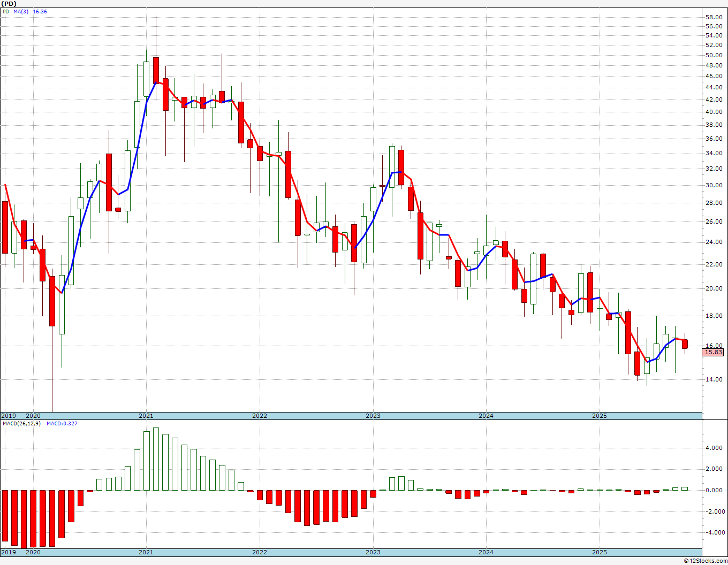Click the 58.00 price axis label
The image size is (728, 565).
click(x=714, y=17)
